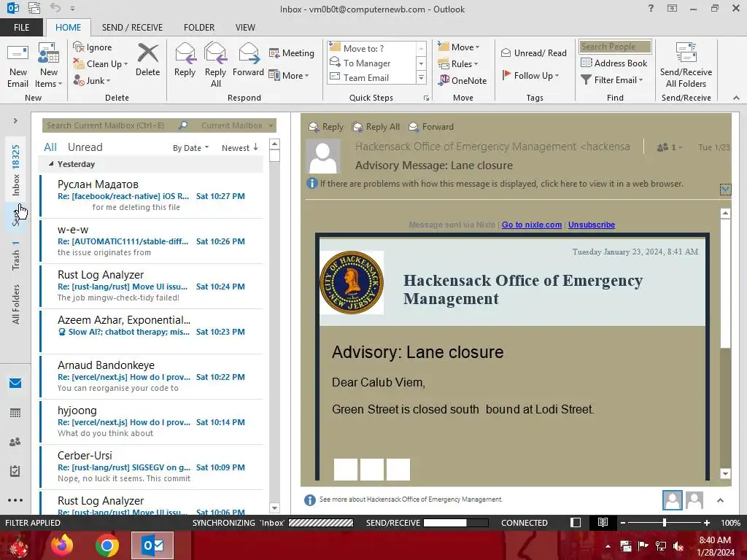Expand the People Pane
This screenshot has width=747, height=560.
(720, 500)
